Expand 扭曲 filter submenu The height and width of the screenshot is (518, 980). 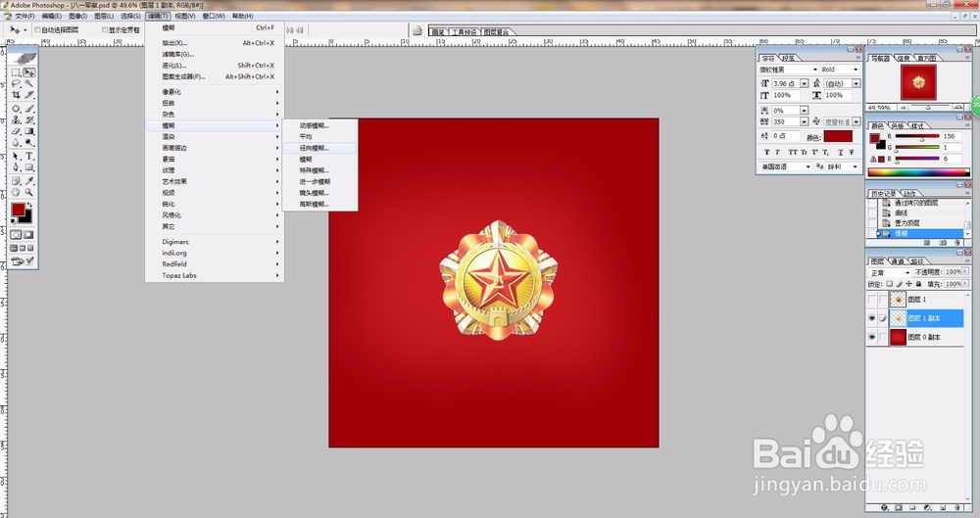tap(215, 103)
